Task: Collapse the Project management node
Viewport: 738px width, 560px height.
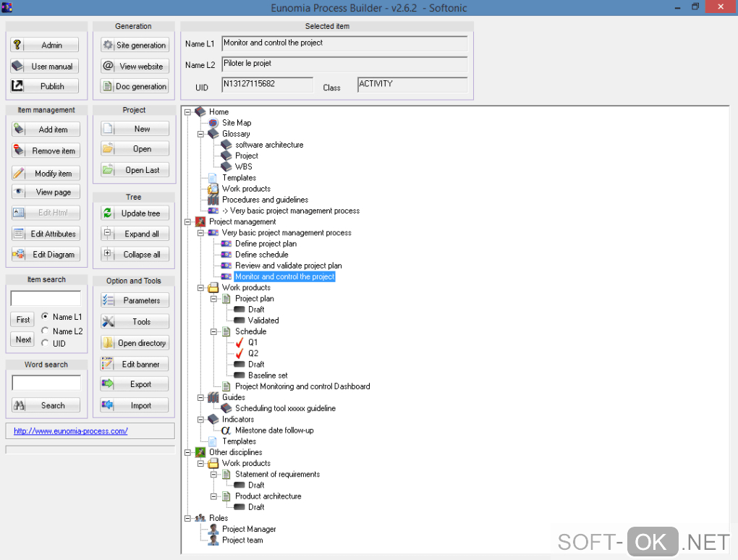Action: [x=188, y=221]
